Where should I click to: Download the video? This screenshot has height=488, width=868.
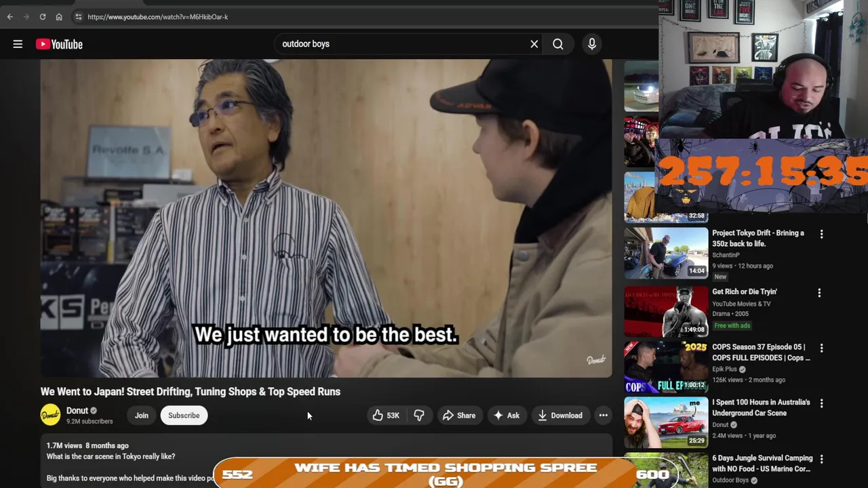click(x=560, y=415)
